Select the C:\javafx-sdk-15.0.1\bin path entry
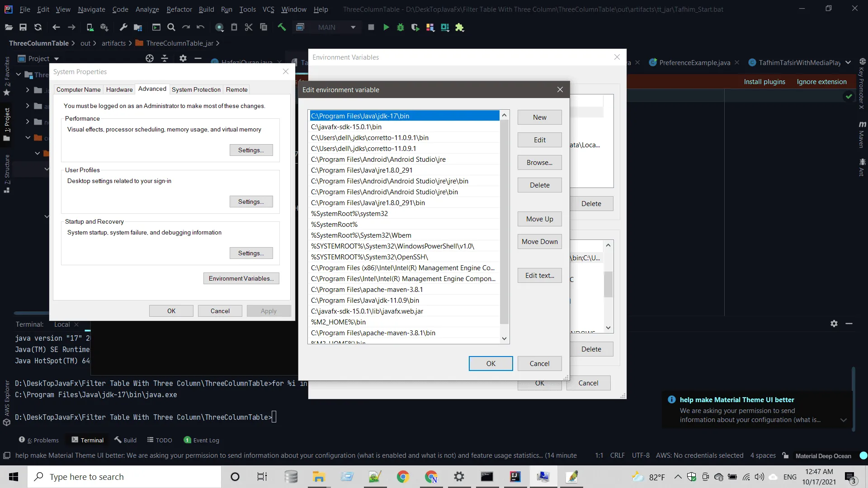Viewport: 868px width, 488px height. 346,127
